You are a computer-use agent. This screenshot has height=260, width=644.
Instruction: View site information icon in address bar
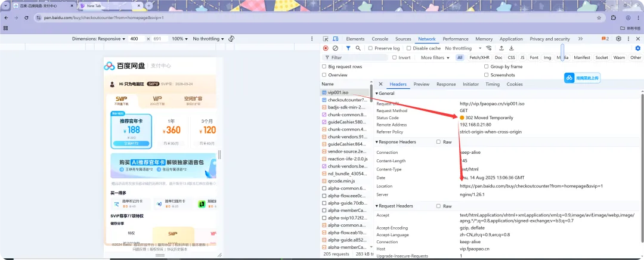(38, 18)
